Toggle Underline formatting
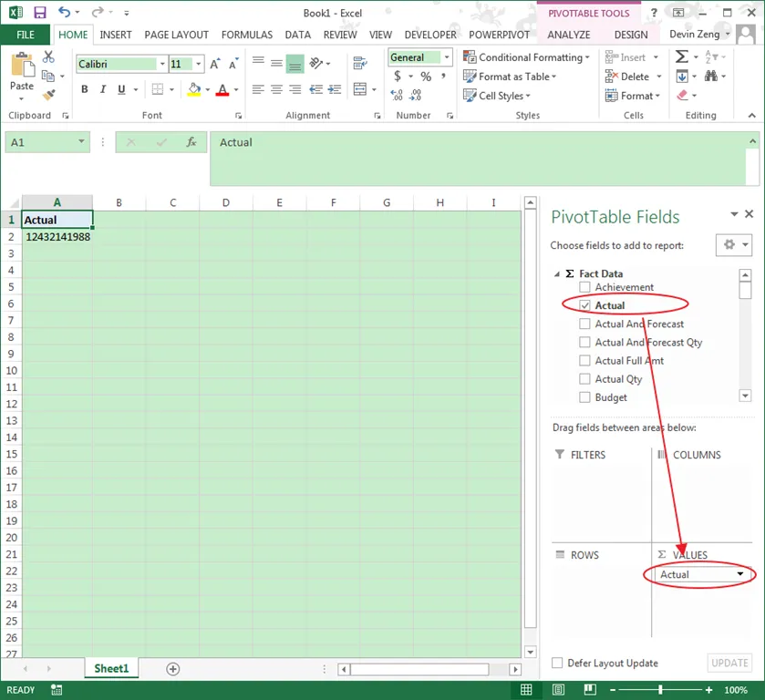Image resolution: width=765 pixels, height=700 pixels. click(x=121, y=89)
